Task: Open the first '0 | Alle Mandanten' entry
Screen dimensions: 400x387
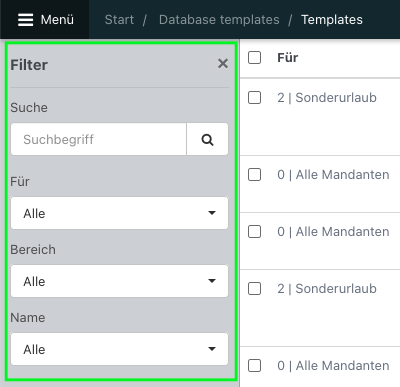Action: [333, 174]
